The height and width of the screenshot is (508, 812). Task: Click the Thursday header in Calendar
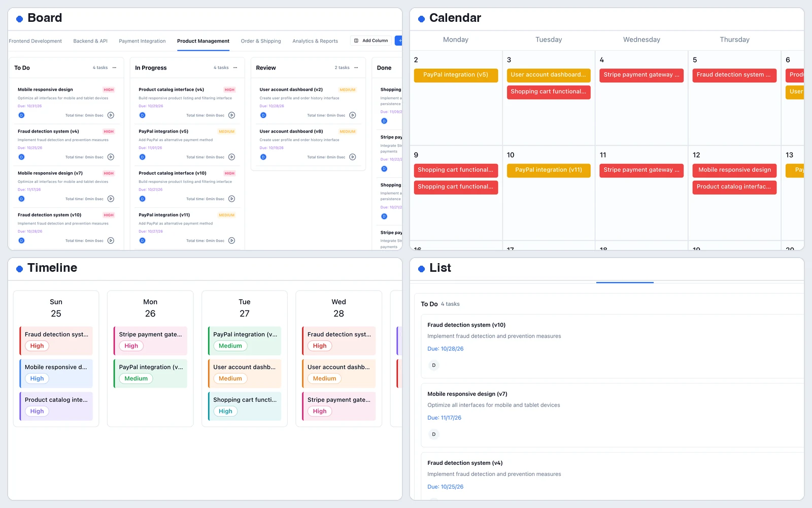(734, 40)
